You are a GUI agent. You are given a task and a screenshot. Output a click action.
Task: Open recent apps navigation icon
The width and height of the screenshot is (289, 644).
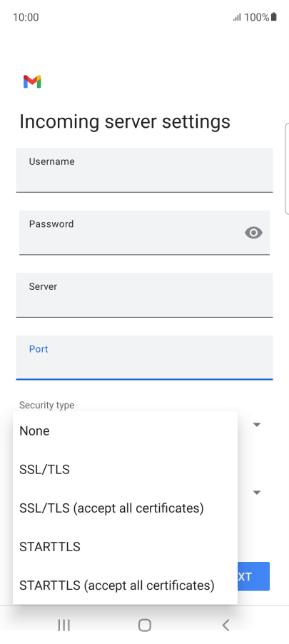[x=64, y=625]
